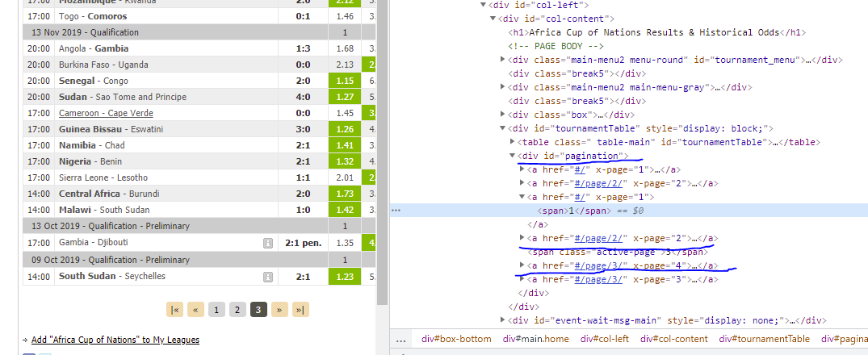868x355 pixels.
Task: Open the Cameroon - Cape Verde match link
Action: click(100, 112)
